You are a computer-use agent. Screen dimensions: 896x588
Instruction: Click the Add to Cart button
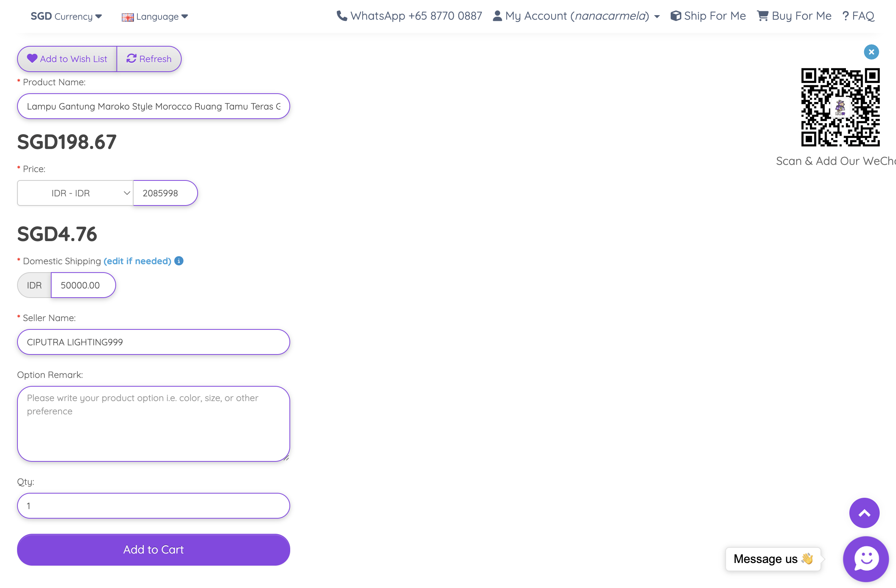[154, 549]
